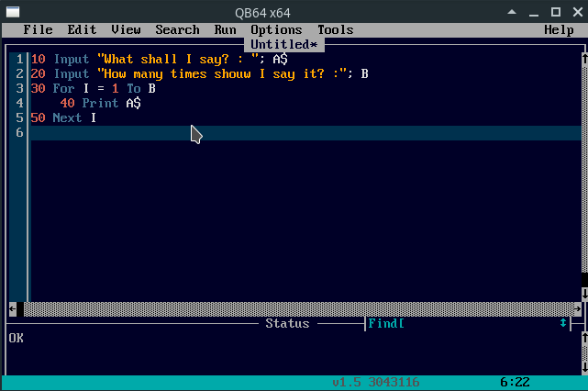
Task: Click line number 4 in gutter
Action: 19,103
